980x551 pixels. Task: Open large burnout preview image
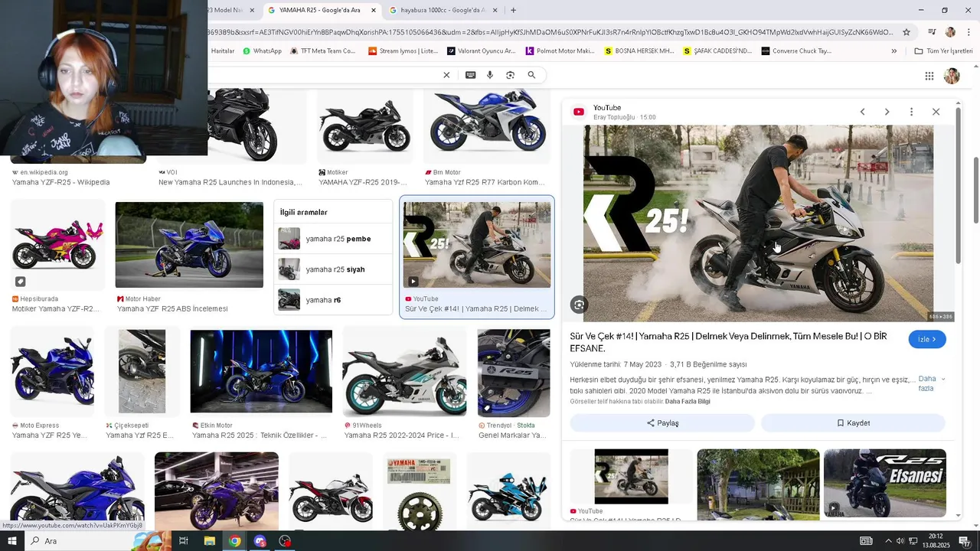[x=758, y=223]
